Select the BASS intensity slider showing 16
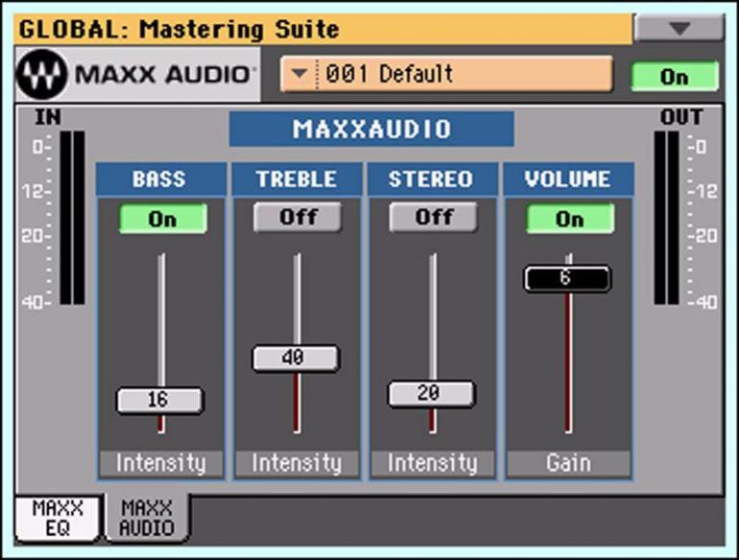The width and height of the screenshot is (739, 560). [160, 400]
